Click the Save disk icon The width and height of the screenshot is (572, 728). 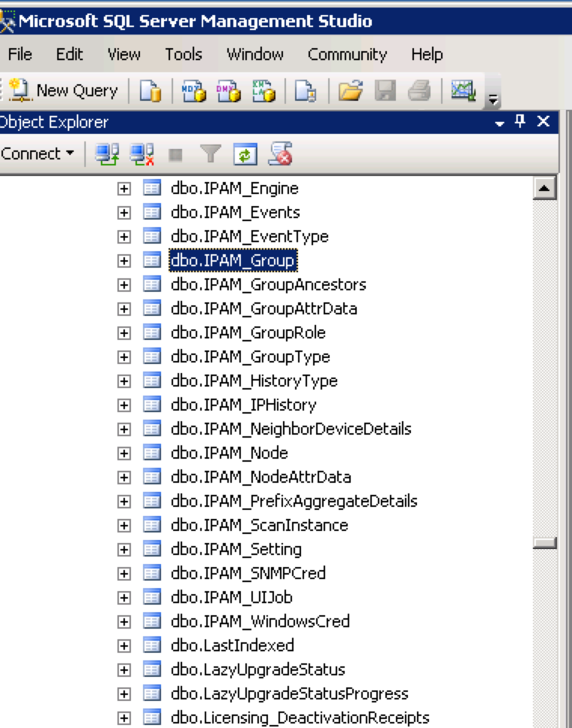pos(385,90)
